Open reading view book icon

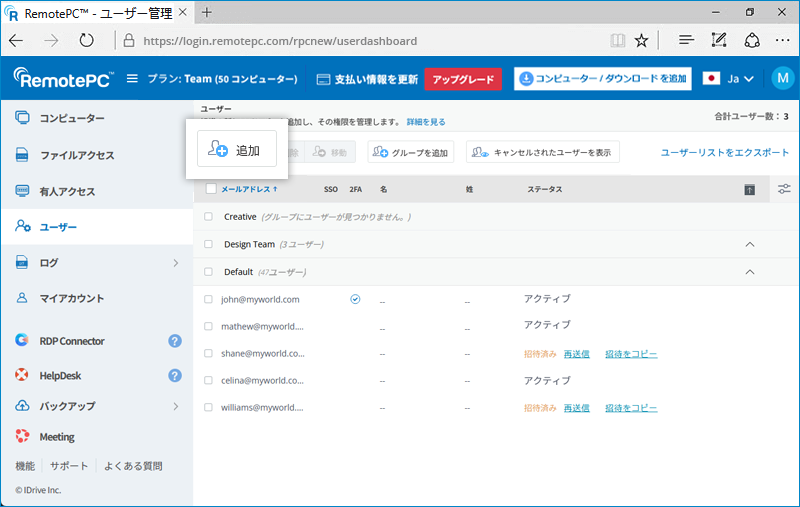tap(617, 40)
